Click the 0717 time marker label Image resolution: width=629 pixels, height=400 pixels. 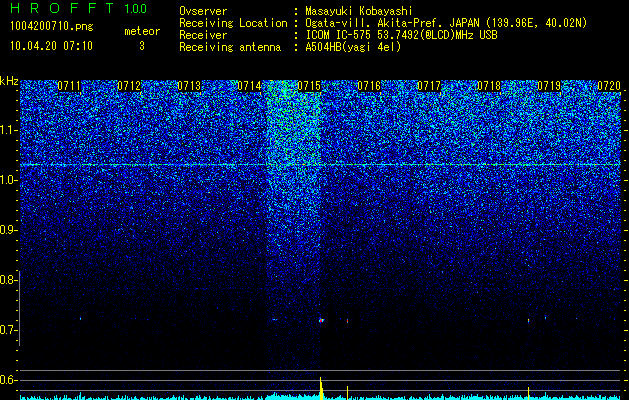click(429, 86)
